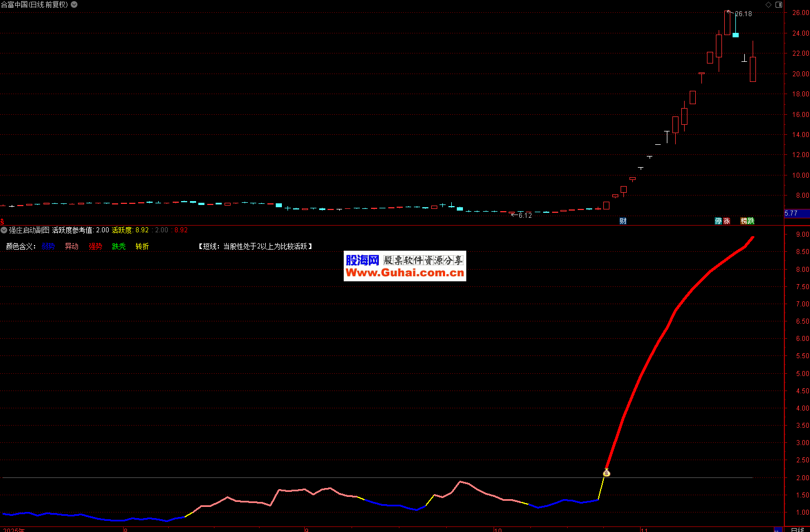Click the 涨 marker icon

726,221
